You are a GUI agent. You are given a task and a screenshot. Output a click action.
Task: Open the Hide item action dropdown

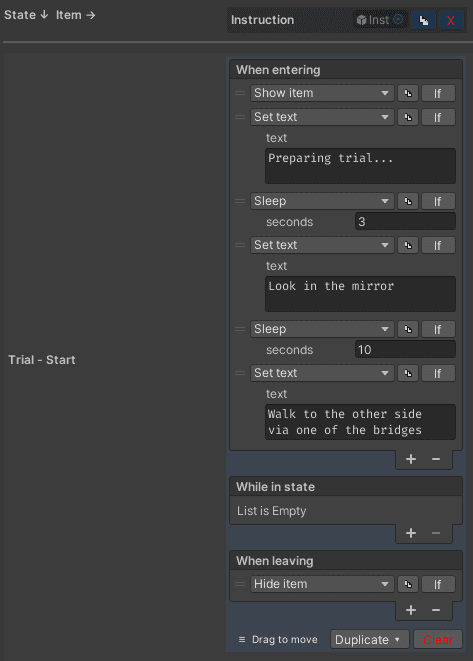tap(322, 584)
